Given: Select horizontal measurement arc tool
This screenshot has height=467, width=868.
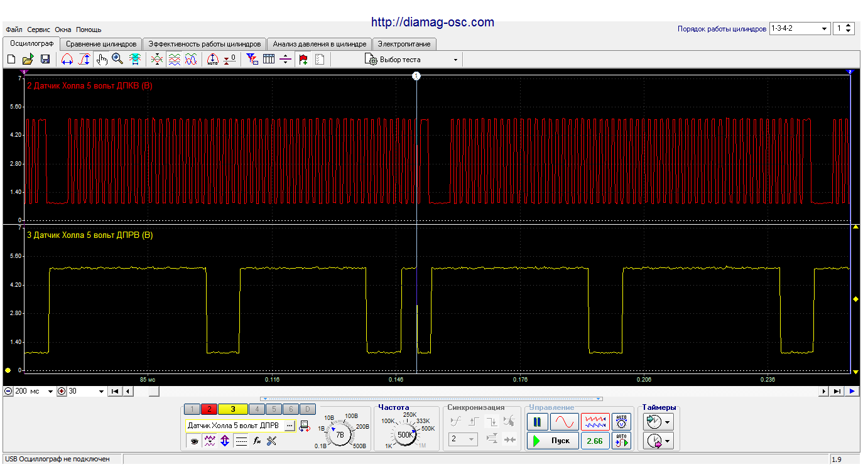Looking at the screenshot, I should 67,60.
